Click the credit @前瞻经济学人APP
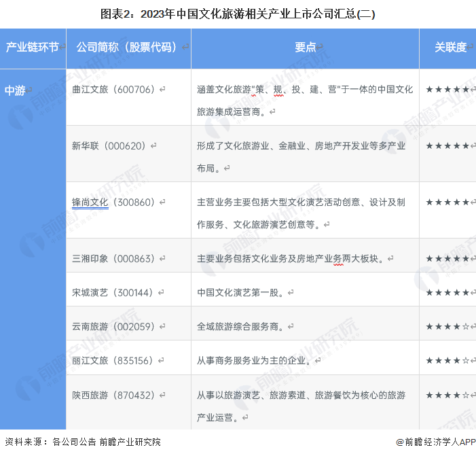 click(x=436, y=442)
